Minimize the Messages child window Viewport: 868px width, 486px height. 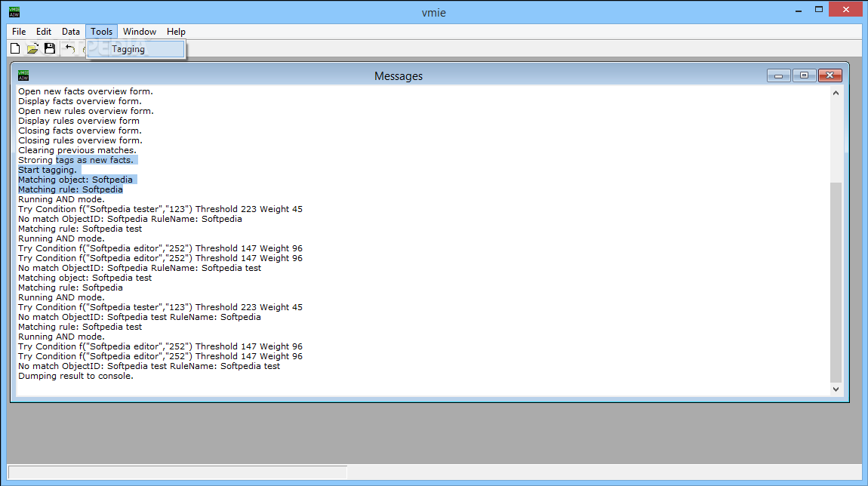click(x=778, y=75)
